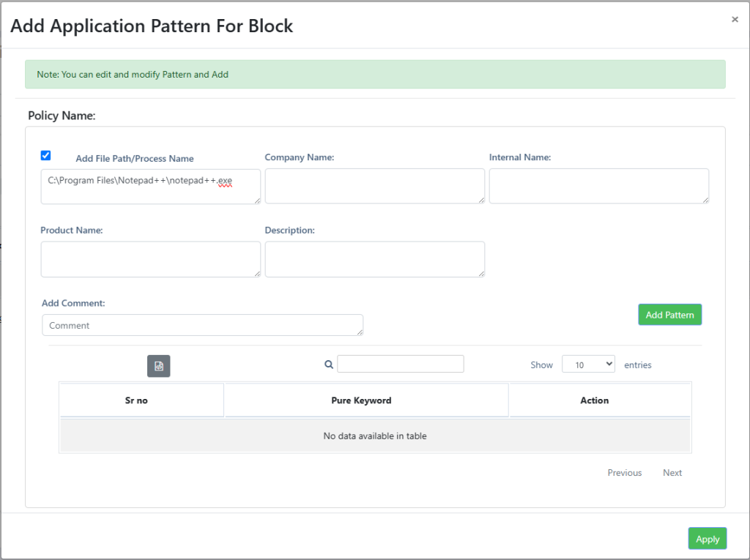750x560 pixels.
Task: Click the Add Comment input box
Action: point(202,325)
